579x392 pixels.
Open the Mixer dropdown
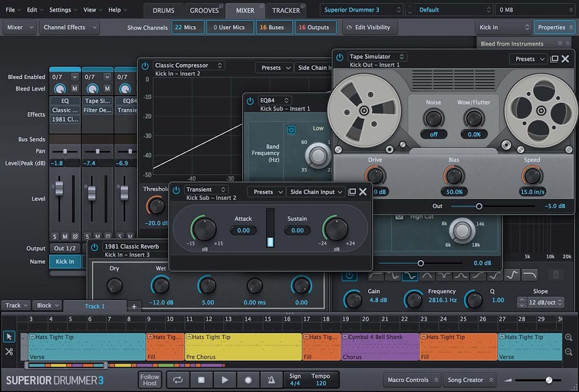click(x=20, y=27)
